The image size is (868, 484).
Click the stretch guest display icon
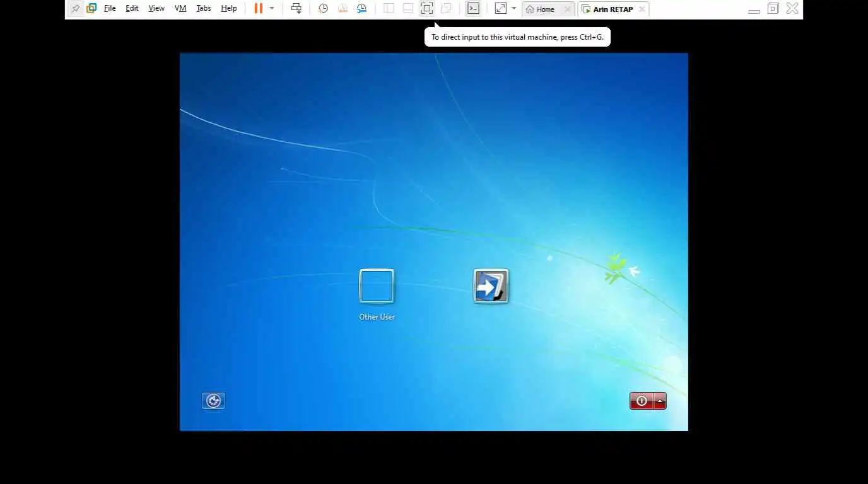point(500,9)
